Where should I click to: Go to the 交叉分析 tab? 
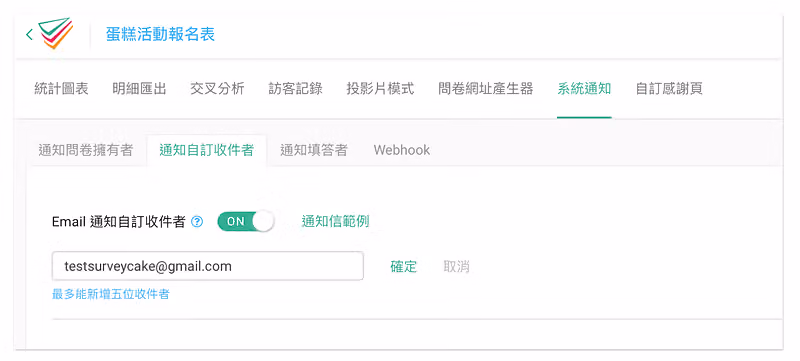(217, 88)
